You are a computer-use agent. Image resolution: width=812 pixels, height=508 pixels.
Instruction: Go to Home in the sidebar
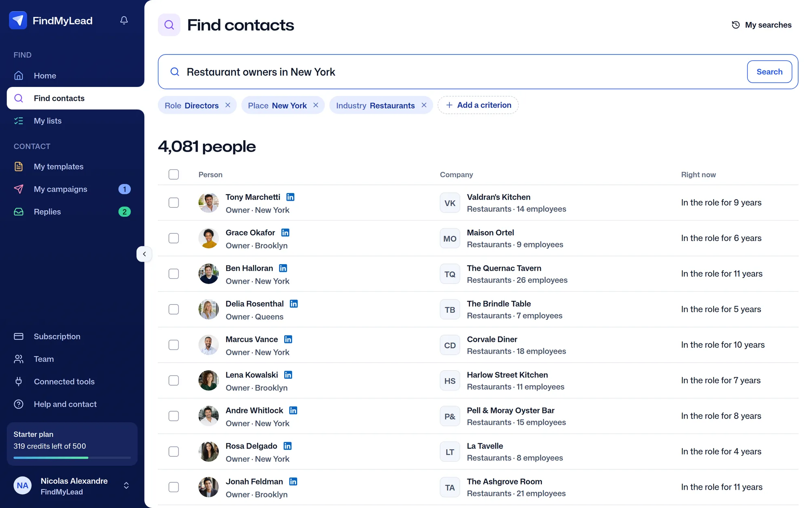[72, 76]
